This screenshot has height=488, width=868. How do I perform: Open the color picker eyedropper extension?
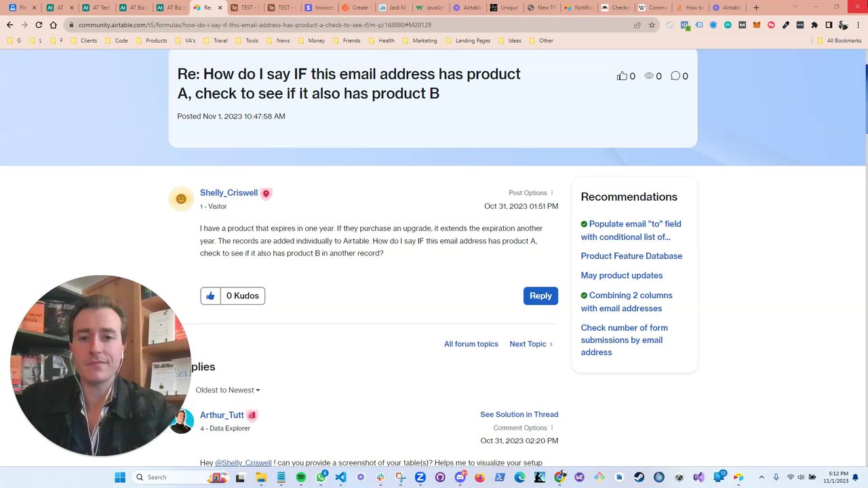786,25
